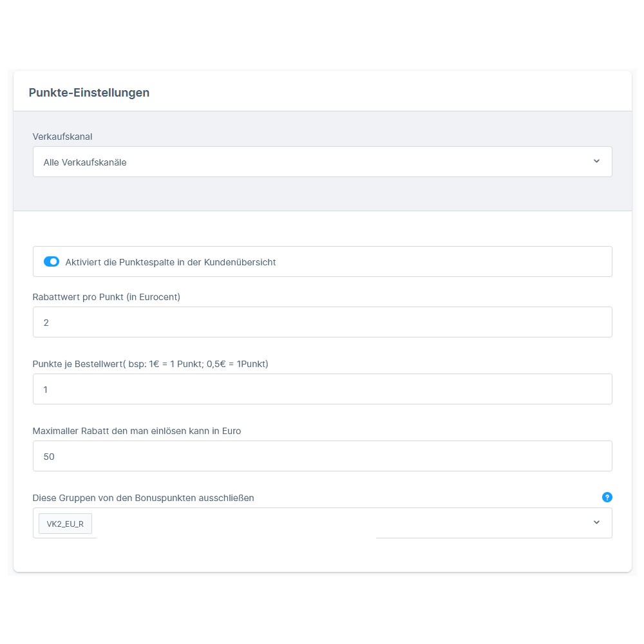
Task: Toggle the Punktespalte switch off
Action: click(x=52, y=261)
